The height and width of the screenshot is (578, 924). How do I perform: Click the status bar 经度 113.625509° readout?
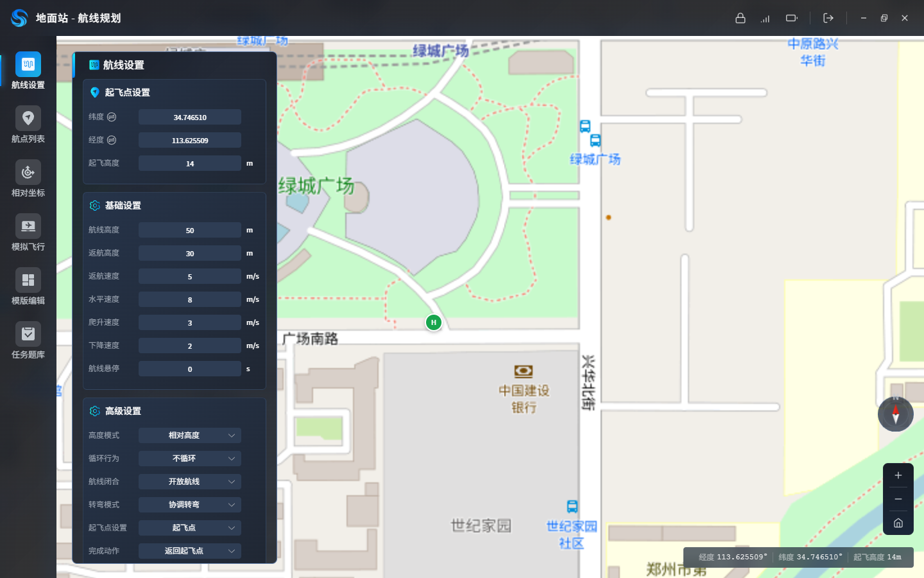coord(733,557)
